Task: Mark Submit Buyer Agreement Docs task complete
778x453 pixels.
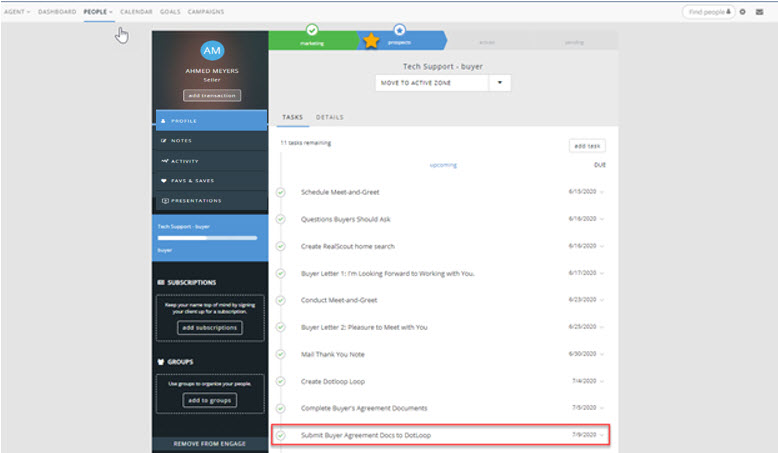Action: (x=281, y=435)
